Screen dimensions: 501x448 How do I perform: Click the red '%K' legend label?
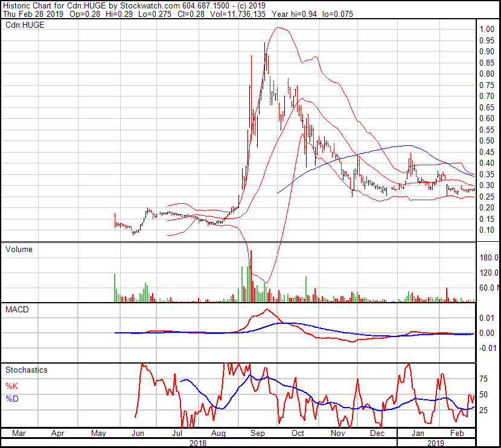pos(11,386)
